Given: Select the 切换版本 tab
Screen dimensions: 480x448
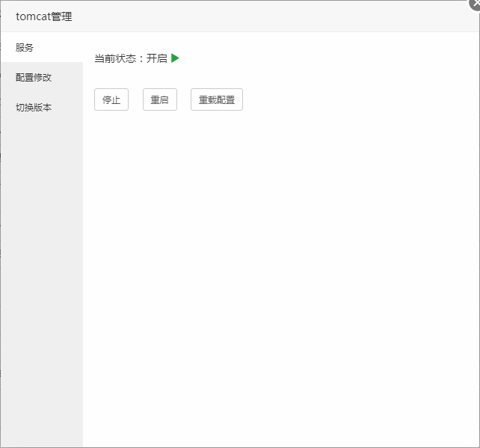Looking at the screenshot, I should click(34, 107).
